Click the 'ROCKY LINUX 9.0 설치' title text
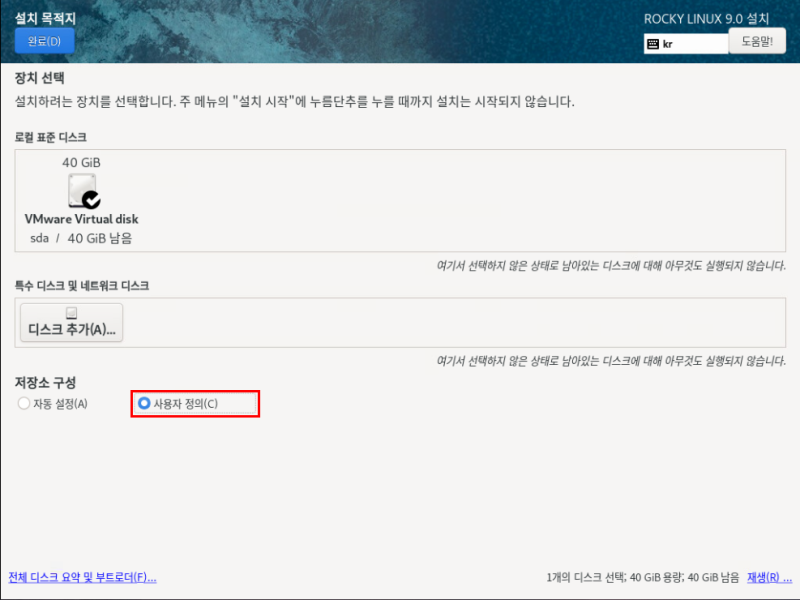The height and width of the screenshot is (600, 800). pyautogui.click(x=706, y=19)
